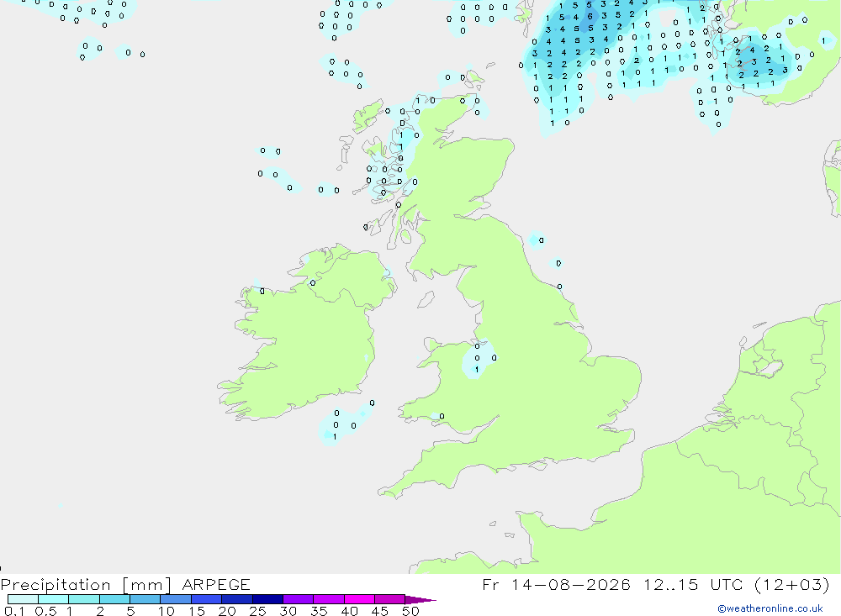Click the date text 'Fr 14-08-2026'

coord(556,584)
